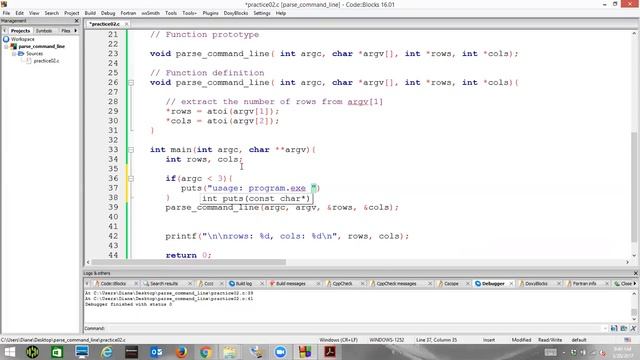640x360 pixels.
Task: Show previous Management tabs with left arrow
Action: click(x=4, y=31)
